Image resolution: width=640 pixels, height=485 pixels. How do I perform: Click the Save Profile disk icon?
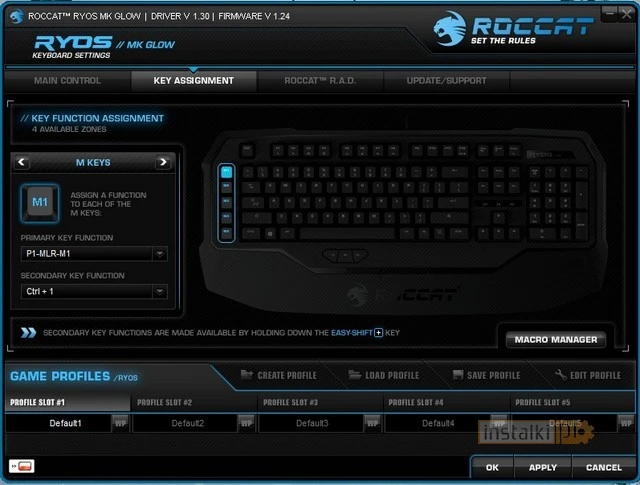click(458, 375)
